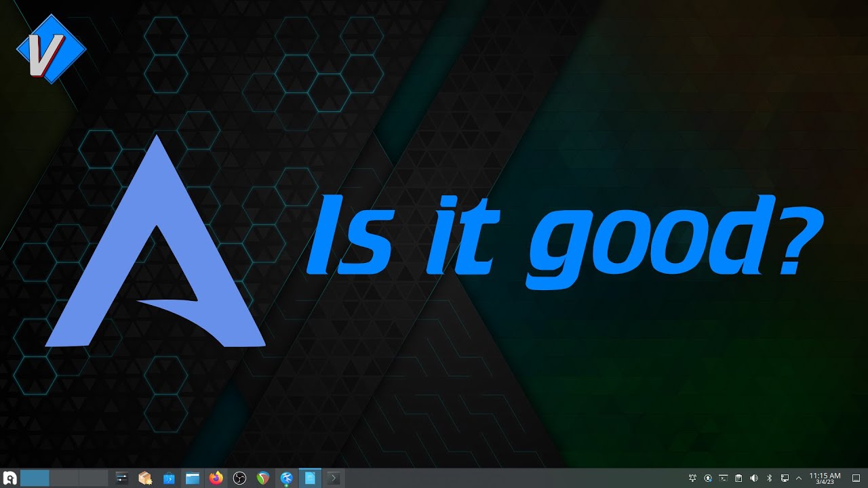Switch to the middle desktop in pager
This screenshot has height=488, width=868.
pyautogui.click(x=64, y=479)
